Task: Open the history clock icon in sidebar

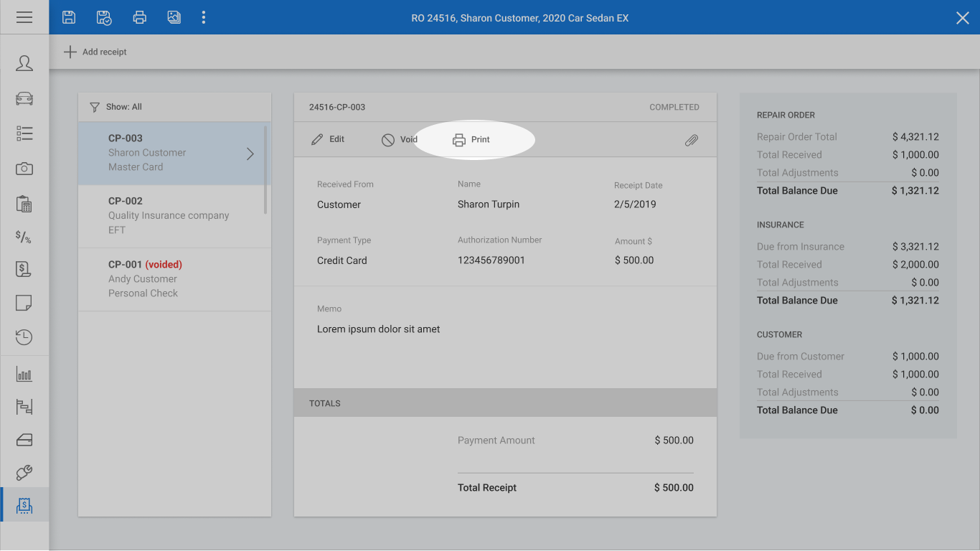Action: coord(24,336)
